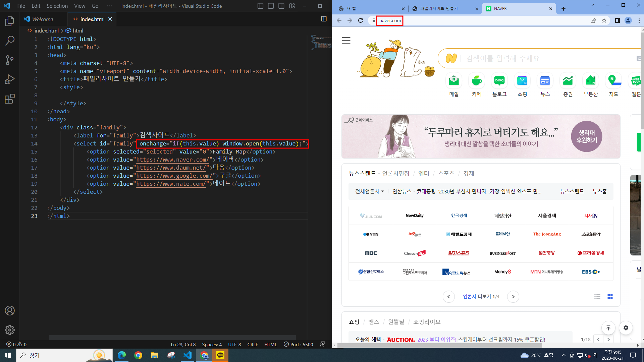The image size is (644, 362).
Task: Click Naver search input field
Action: 537,59
